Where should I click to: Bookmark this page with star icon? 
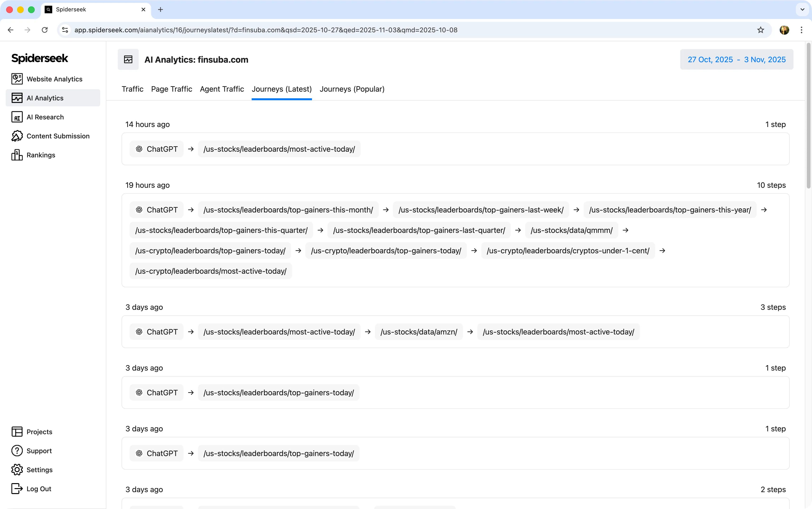[760, 30]
